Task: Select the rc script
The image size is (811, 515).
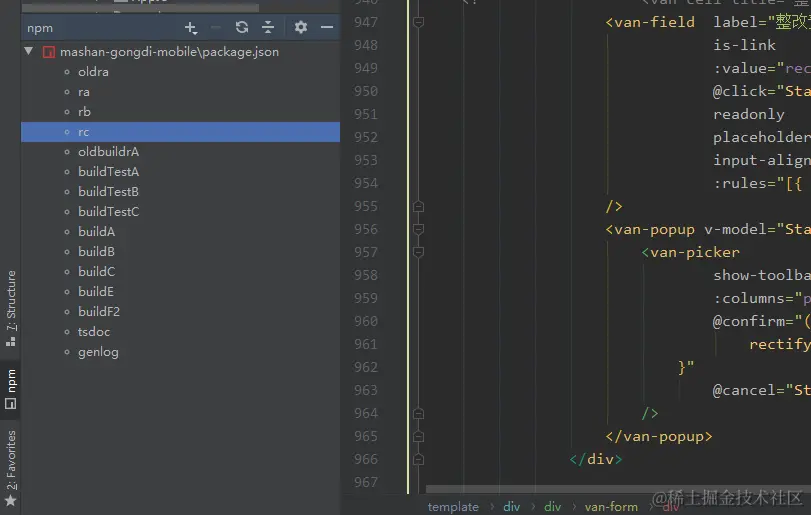Action: 181,132
